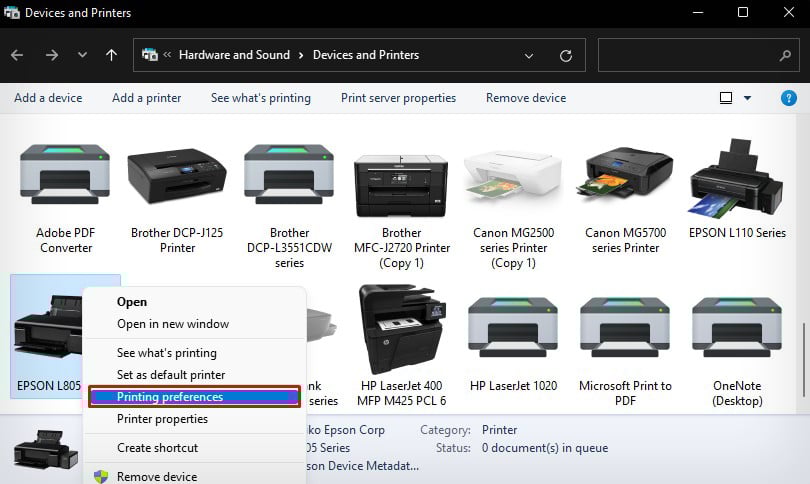Click the blue Help question mark icon
This screenshot has height=484, width=810.
pos(788,98)
